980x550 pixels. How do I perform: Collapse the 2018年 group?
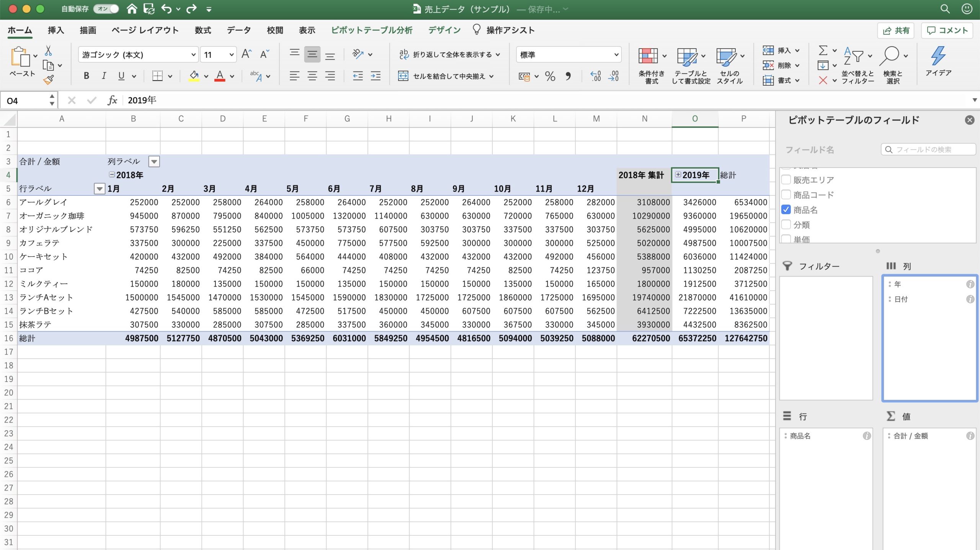point(112,174)
